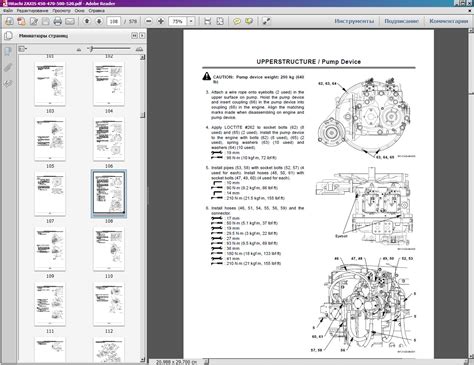Adjust thumbnail size slider
Viewport: 474px width, 365px height.
[91, 49]
